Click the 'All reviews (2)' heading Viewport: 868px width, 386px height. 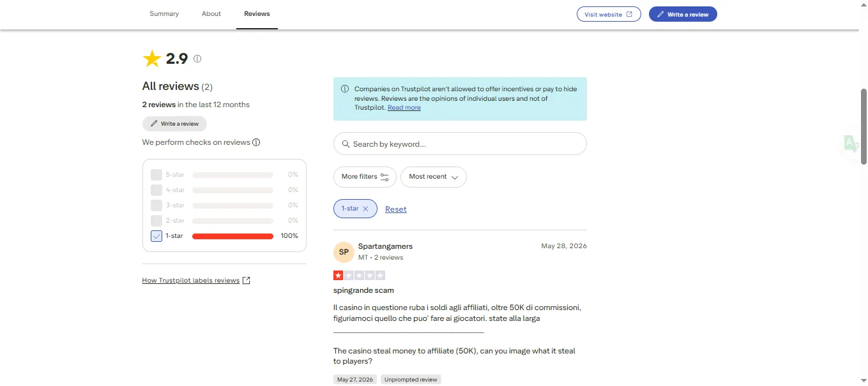coord(178,86)
